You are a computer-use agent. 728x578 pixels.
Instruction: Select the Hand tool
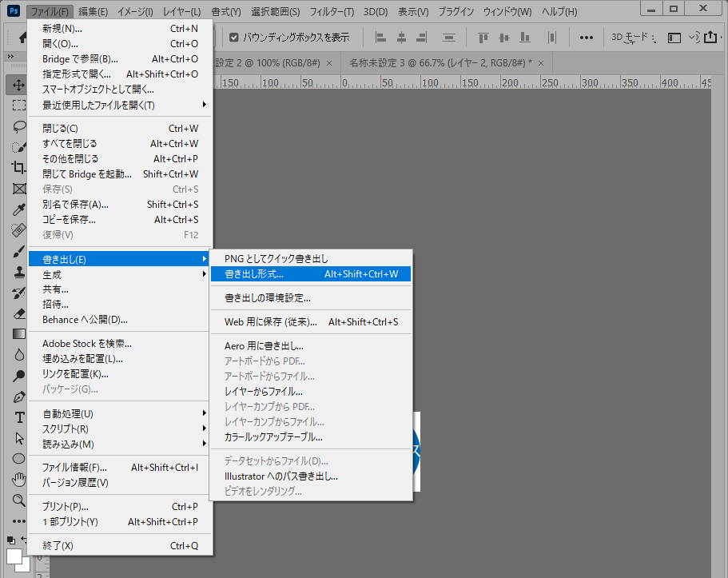[x=18, y=479]
